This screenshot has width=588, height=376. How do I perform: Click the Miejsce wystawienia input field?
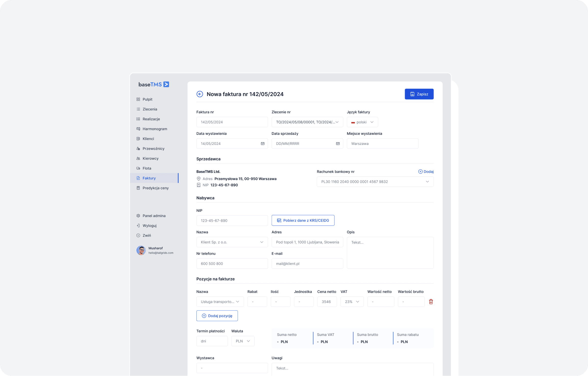click(x=382, y=144)
